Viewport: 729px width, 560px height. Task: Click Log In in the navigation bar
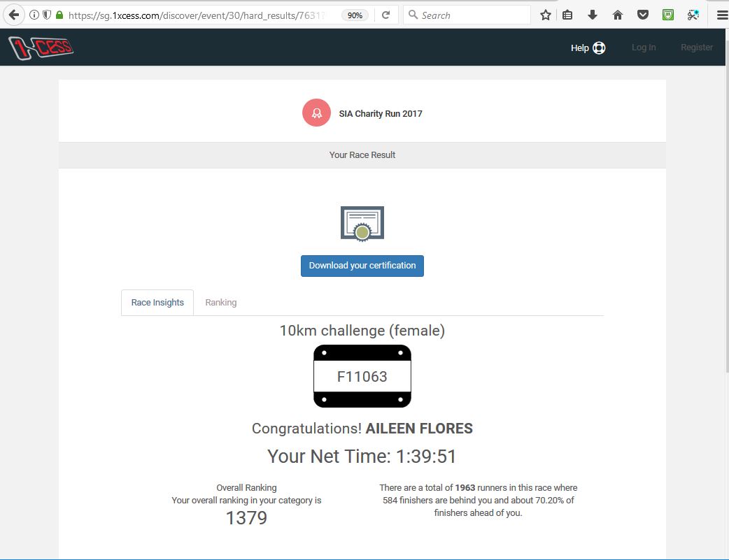tap(643, 48)
